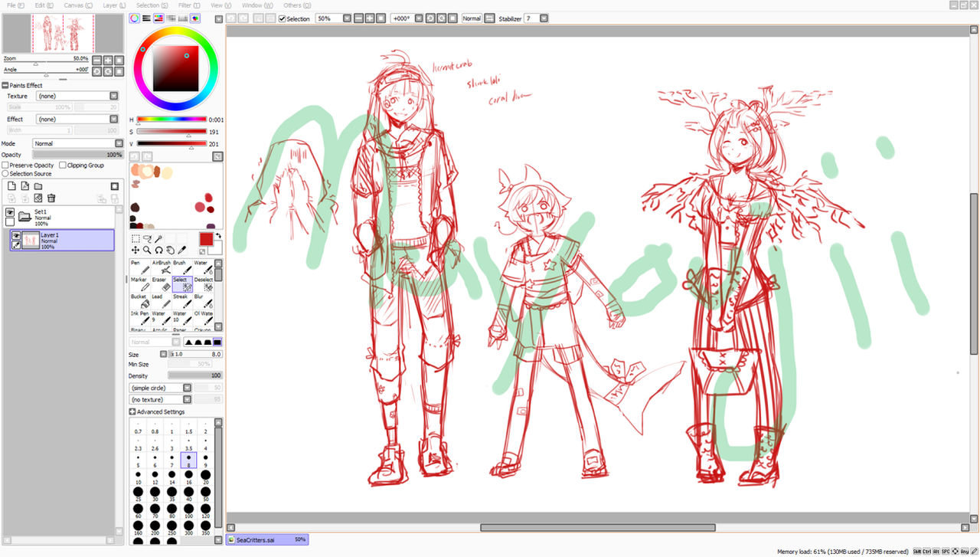Toggle the box under Set1's eye
Screen dimensions: 980x557
click(10, 222)
